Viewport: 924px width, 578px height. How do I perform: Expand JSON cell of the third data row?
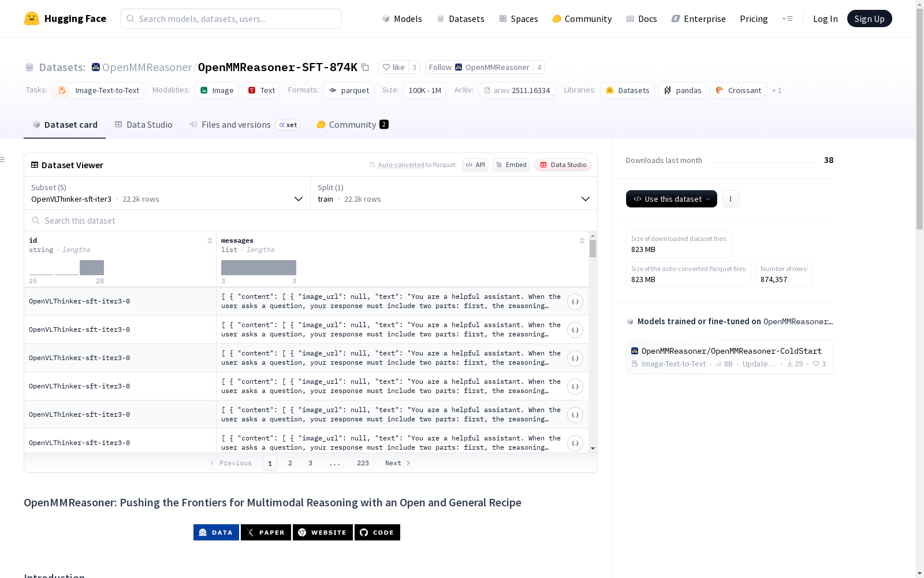coord(575,358)
